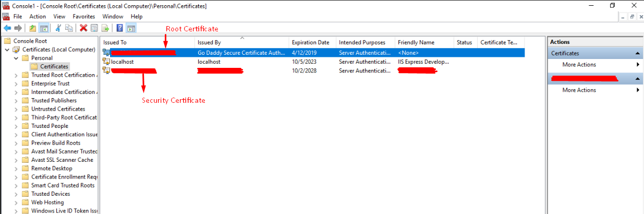Image resolution: width=644 pixels, height=214 pixels.
Task: Select the Untrusted Certificates tree folder
Action: pos(58,109)
